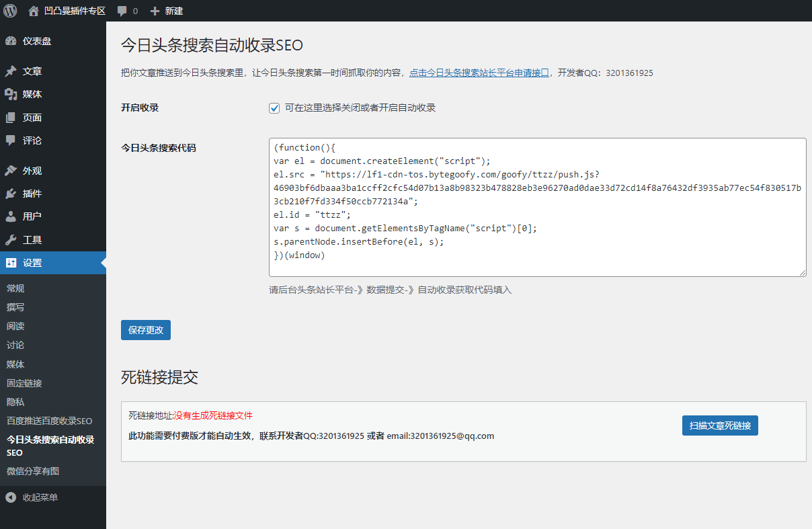Screen dimensions: 812x529
Task: Click the 设置 sliders icon
Action: [11, 263]
